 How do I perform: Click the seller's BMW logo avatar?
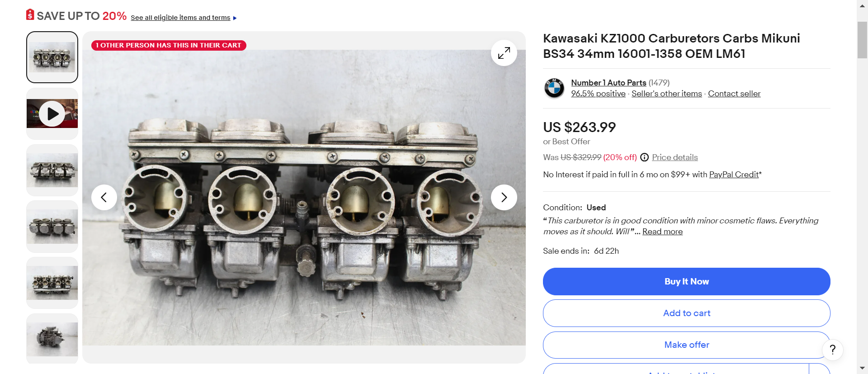(x=554, y=88)
